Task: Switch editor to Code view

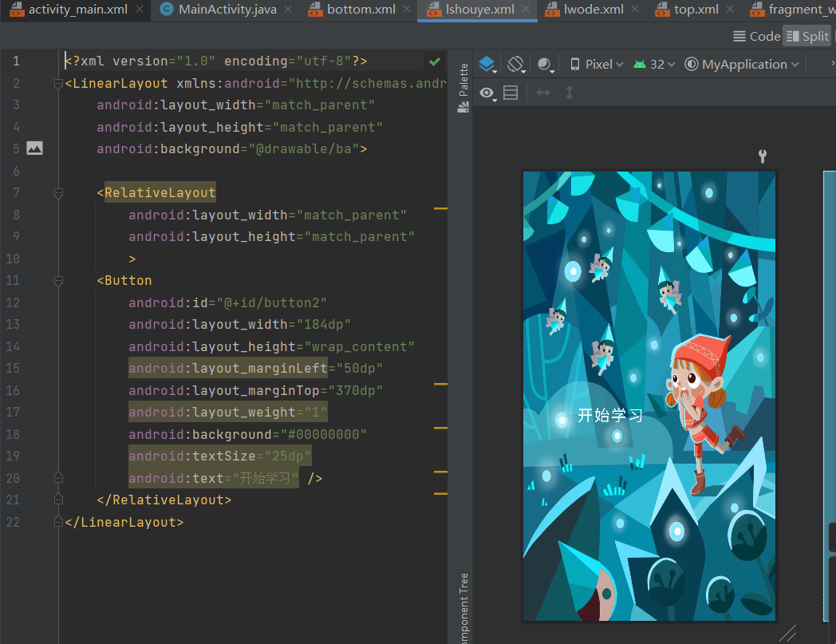Action: tap(756, 36)
